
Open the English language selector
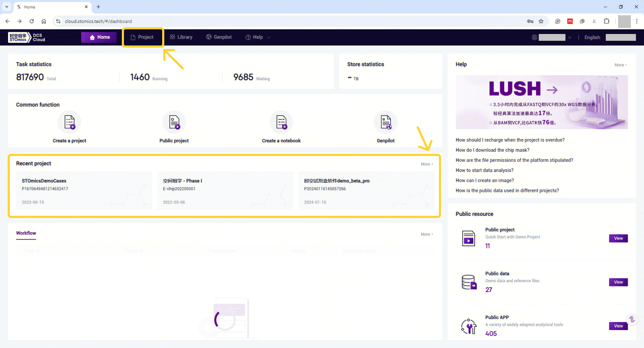[592, 37]
